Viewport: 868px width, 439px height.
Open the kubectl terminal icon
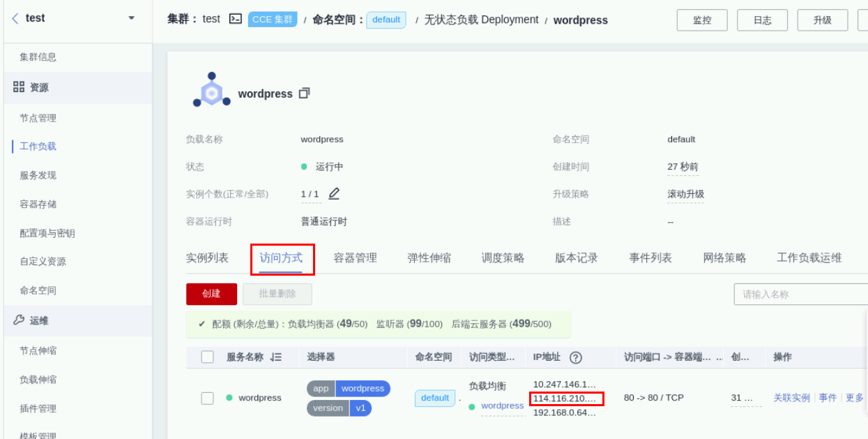(236, 20)
